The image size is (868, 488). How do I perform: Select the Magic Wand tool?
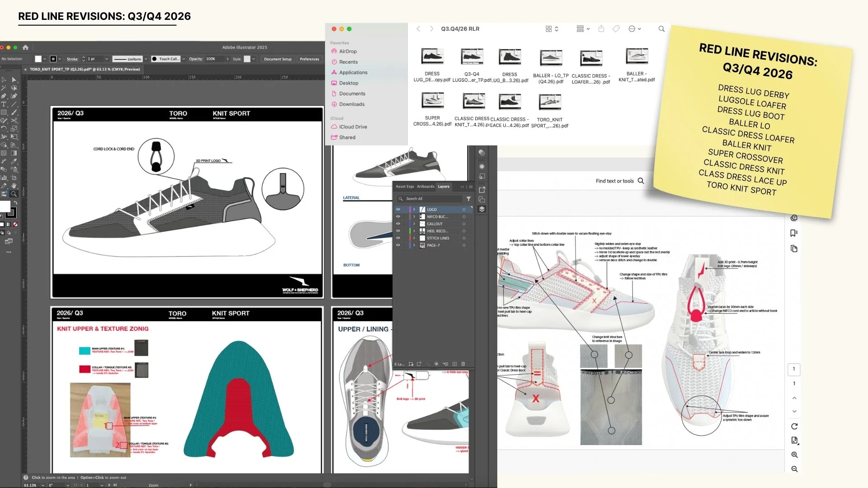tap(4, 88)
